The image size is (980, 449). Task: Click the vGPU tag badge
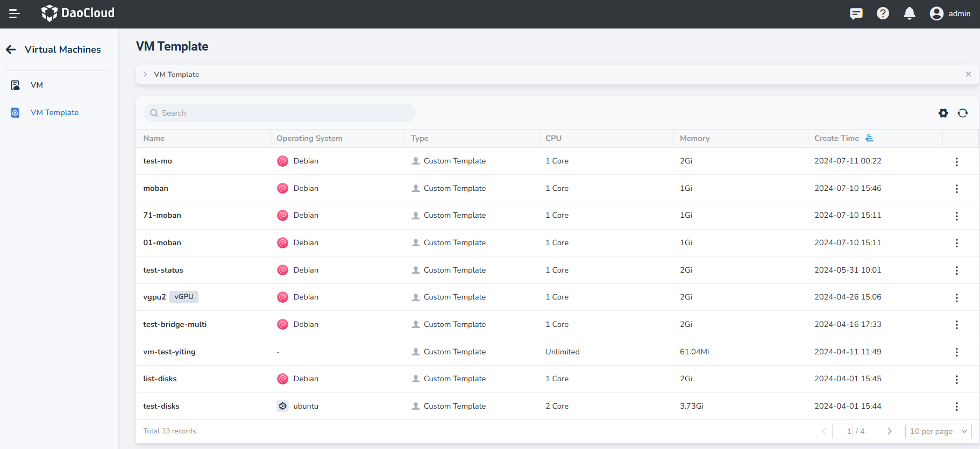pyautogui.click(x=184, y=297)
